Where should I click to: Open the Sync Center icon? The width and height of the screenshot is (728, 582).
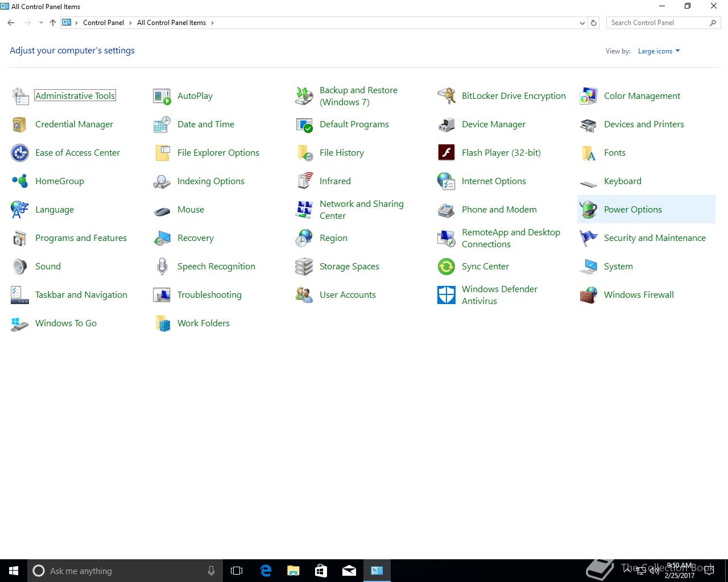(x=446, y=267)
